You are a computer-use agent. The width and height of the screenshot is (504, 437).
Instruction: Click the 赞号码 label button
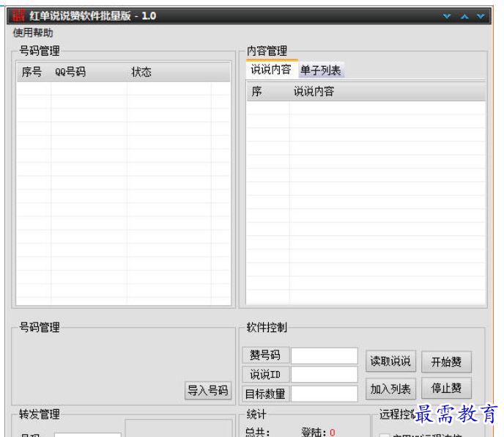point(265,356)
